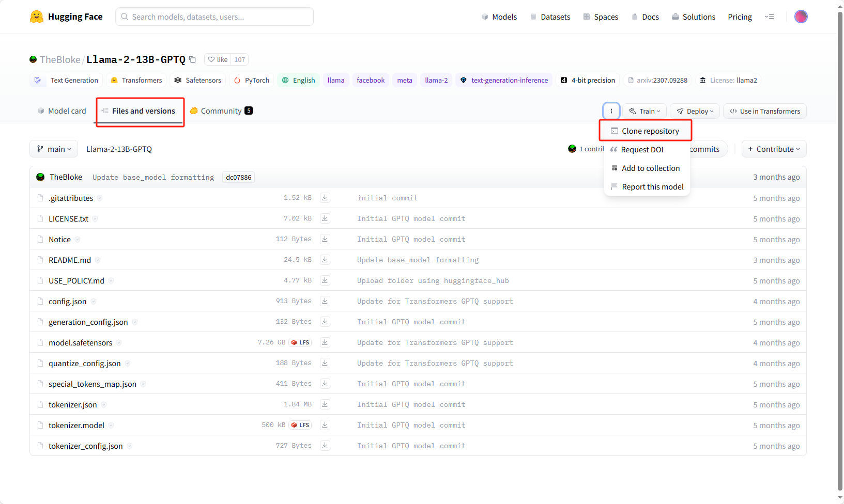The height and width of the screenshot is (504, 844).
Task: Open Solutions in top navigation
Action: tap(693, 17)
